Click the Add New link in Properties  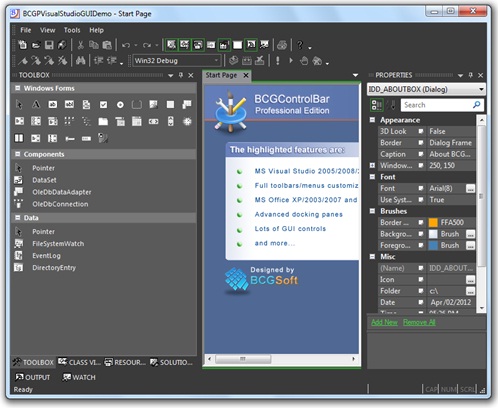(x=384, y=322)
